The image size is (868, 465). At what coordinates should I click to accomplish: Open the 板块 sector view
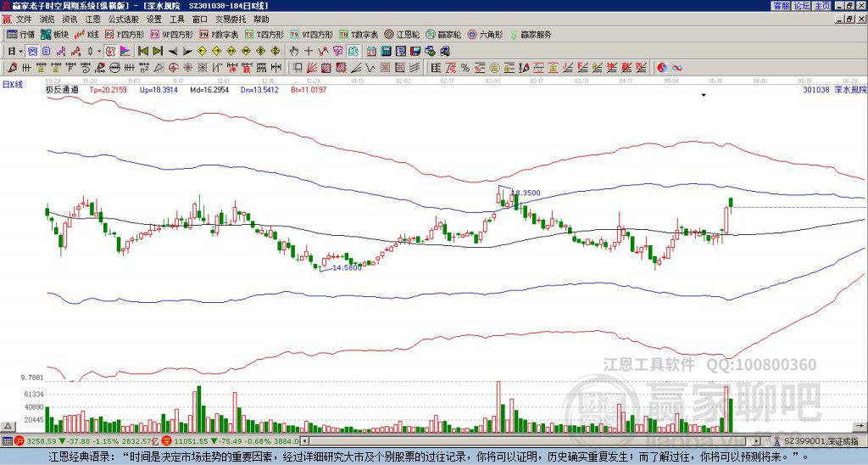(x=54, y=34)
